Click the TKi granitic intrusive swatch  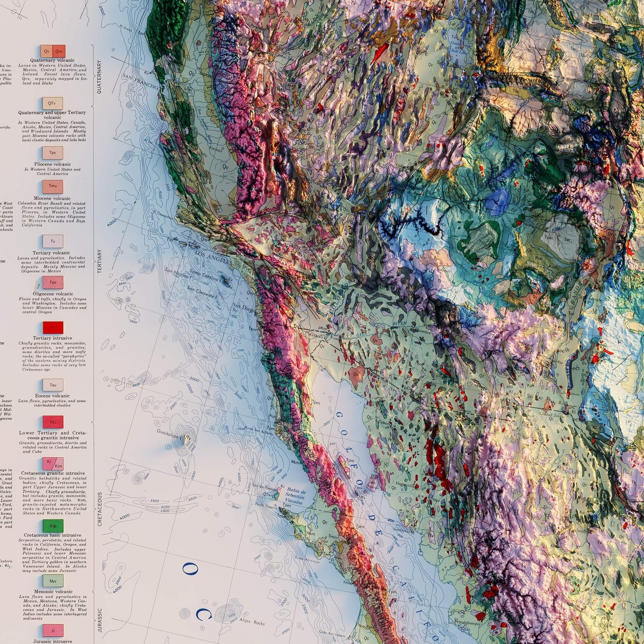(53, 422)
